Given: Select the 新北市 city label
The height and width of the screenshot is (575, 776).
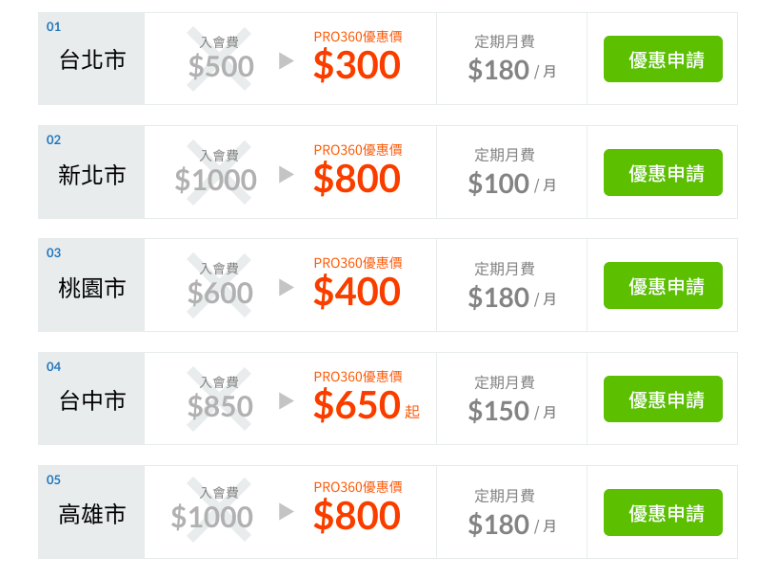Looking at the screenshot, I should (92, 175).
